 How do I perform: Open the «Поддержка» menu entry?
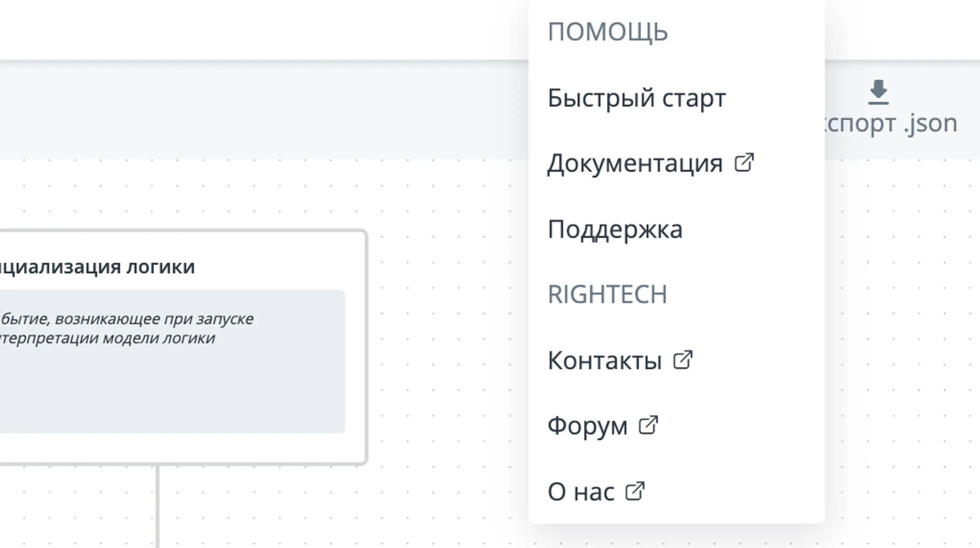click(x=615, y=229)
